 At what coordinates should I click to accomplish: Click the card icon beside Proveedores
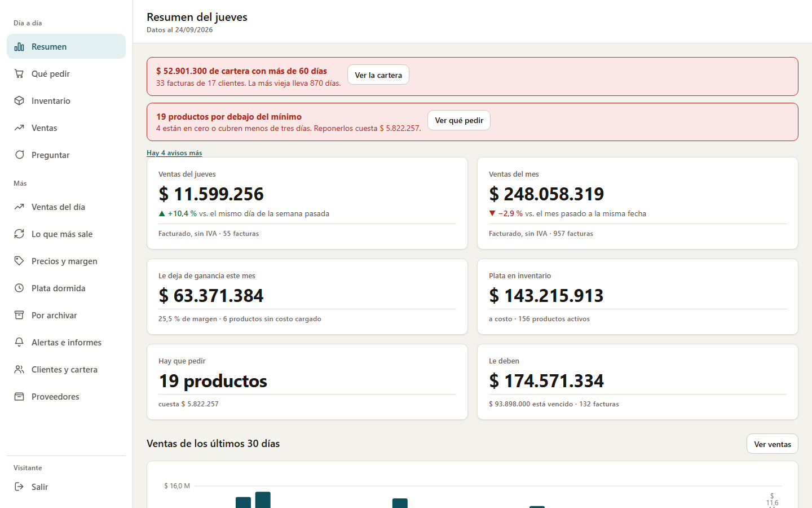tap(19, 397)
